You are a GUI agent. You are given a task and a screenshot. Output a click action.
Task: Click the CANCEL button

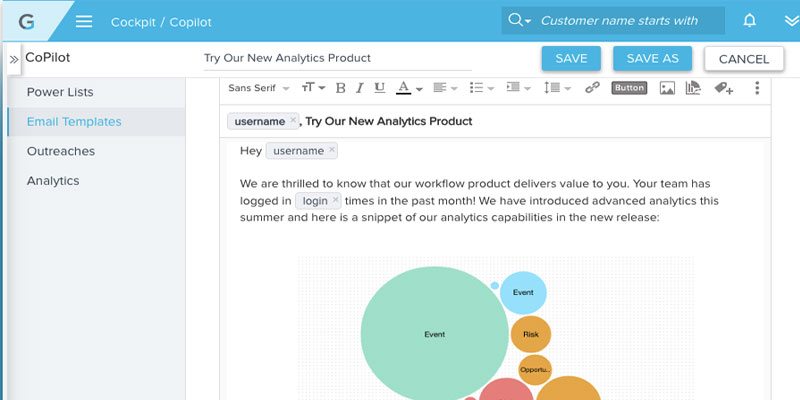pos(744,59)
